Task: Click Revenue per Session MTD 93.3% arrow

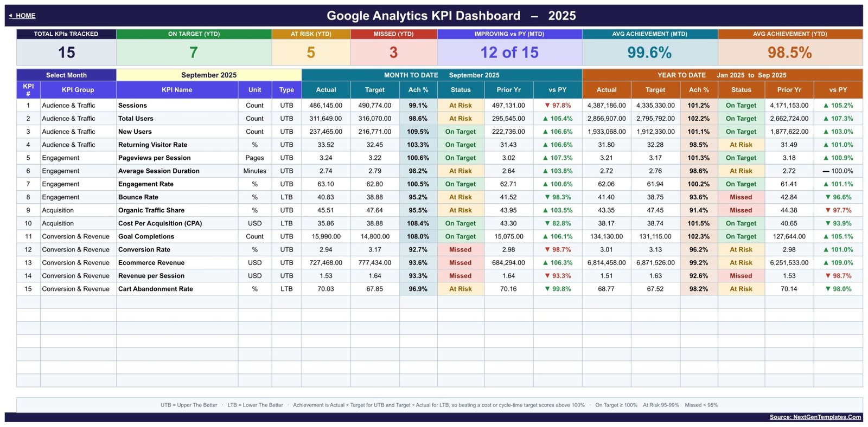Action: (558, 276)
